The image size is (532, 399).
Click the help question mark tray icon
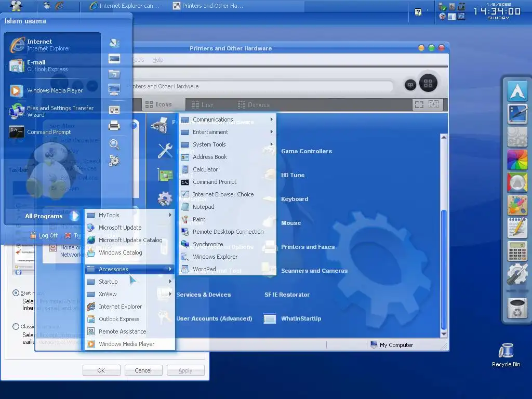tap(418, 12)
